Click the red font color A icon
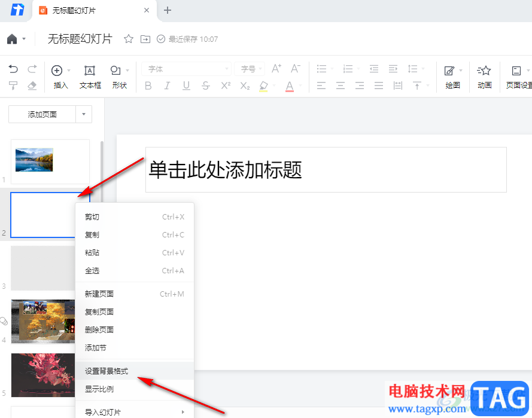532x418 pixels. (290, 86)
